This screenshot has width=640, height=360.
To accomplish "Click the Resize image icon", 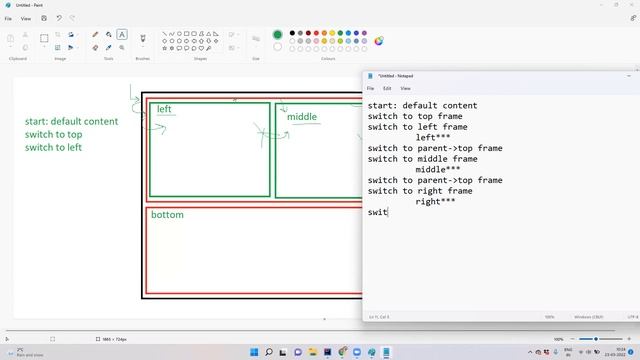I will click(58, 48).
